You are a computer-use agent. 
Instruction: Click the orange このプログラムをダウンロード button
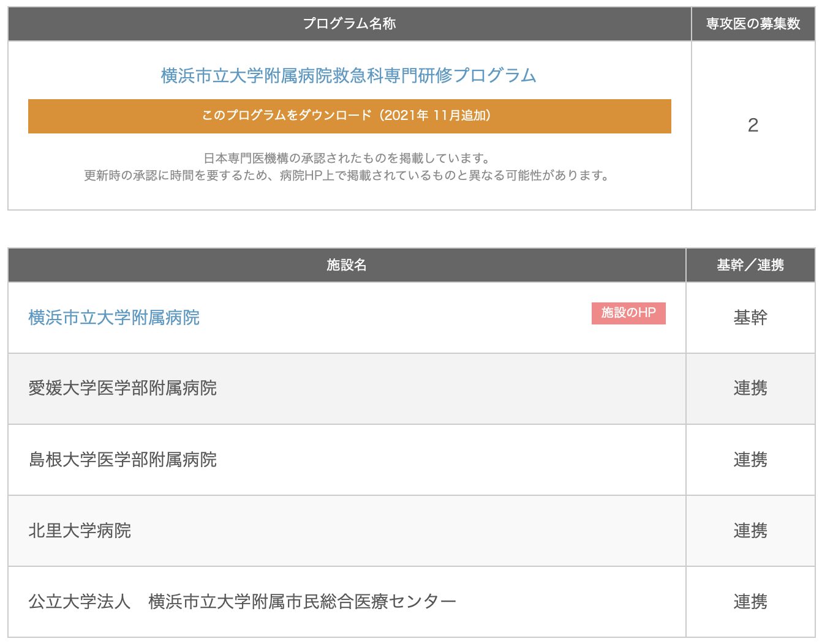(x=349, y=116)
